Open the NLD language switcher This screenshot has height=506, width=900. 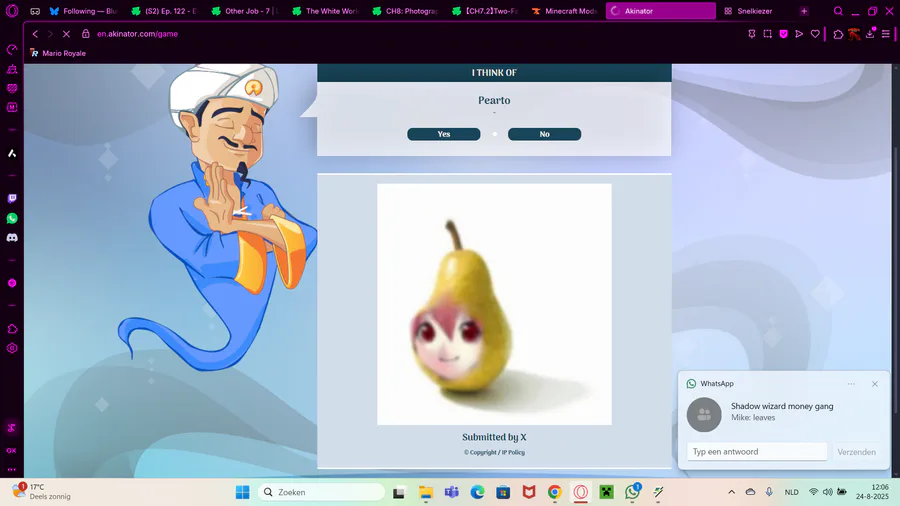[791, 492]
